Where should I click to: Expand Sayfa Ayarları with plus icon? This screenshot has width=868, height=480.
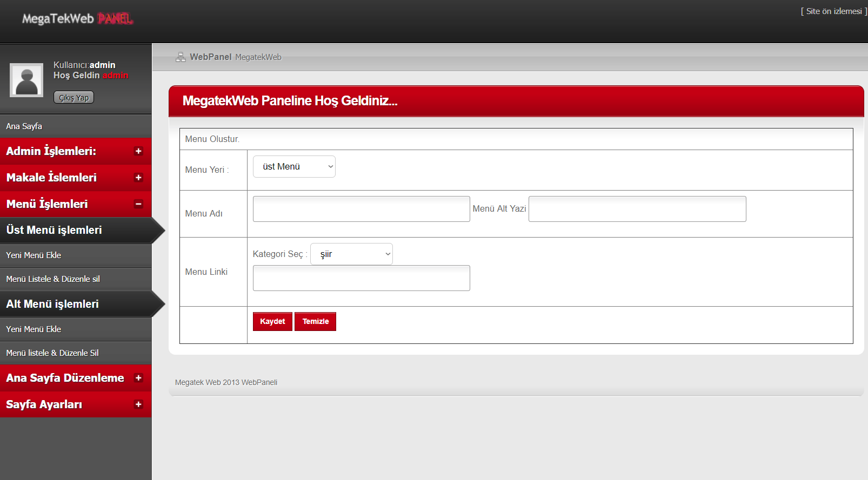pos(138,404)
